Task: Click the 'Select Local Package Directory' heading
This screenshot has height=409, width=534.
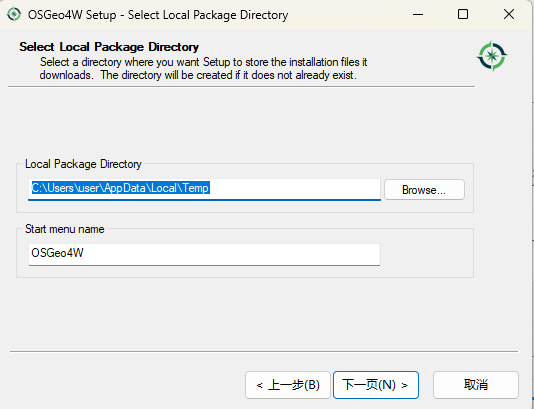Action: [x=109, y=47]
